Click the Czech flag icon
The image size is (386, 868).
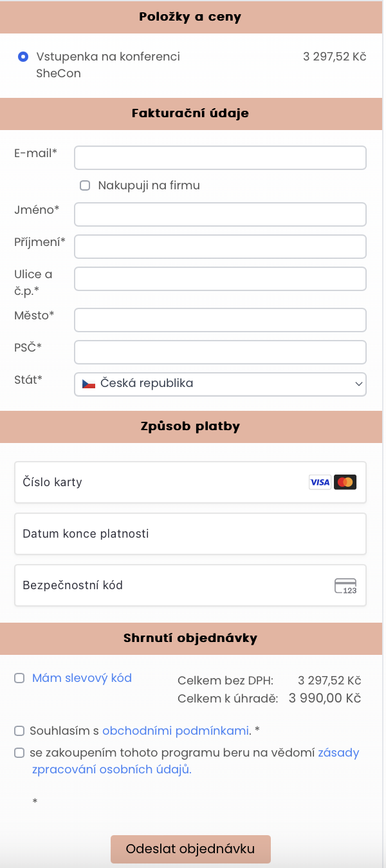[x=89, y=384]
